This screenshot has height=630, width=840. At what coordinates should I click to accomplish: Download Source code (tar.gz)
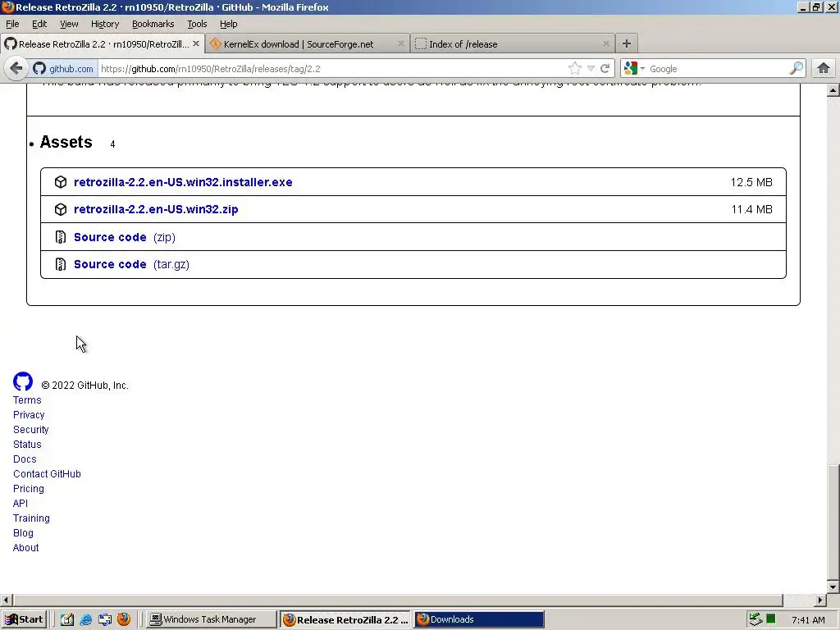(x=131, y=265)
